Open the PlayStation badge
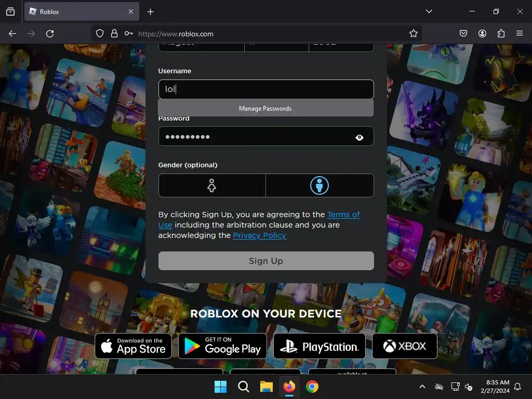 (x=320, y=346)
